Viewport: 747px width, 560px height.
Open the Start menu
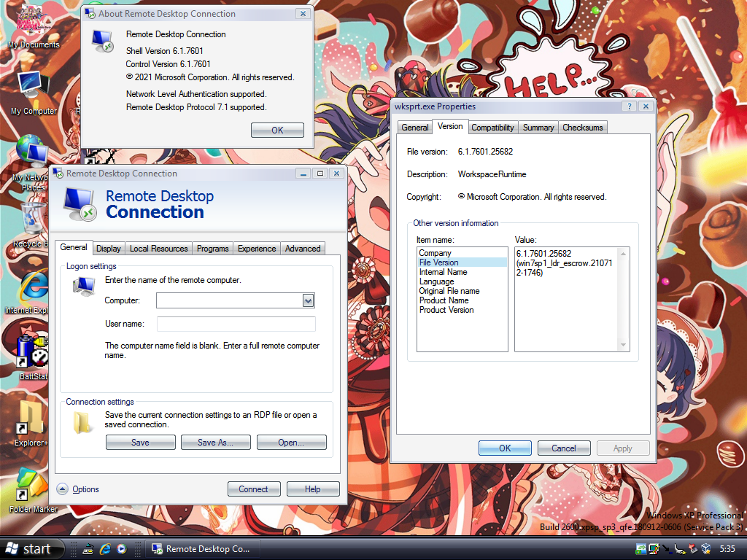pos(31,549)
